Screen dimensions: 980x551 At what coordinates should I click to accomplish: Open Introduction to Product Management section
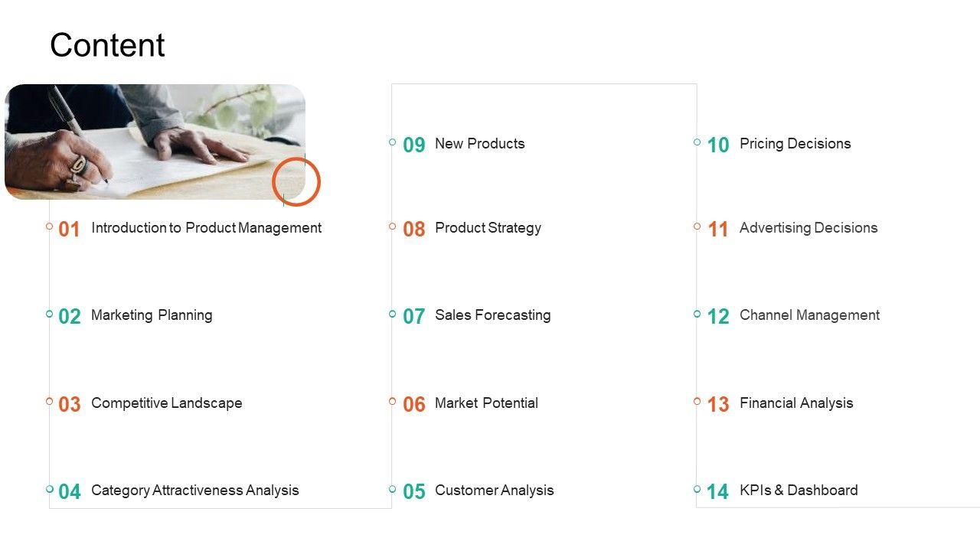(x=206, y=228)
